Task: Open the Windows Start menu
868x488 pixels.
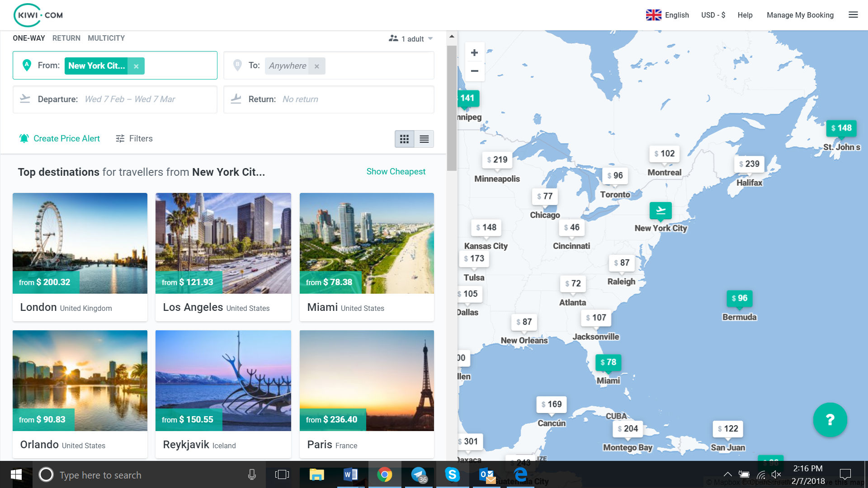Action: pyautogui.click(x=16, y=474)
